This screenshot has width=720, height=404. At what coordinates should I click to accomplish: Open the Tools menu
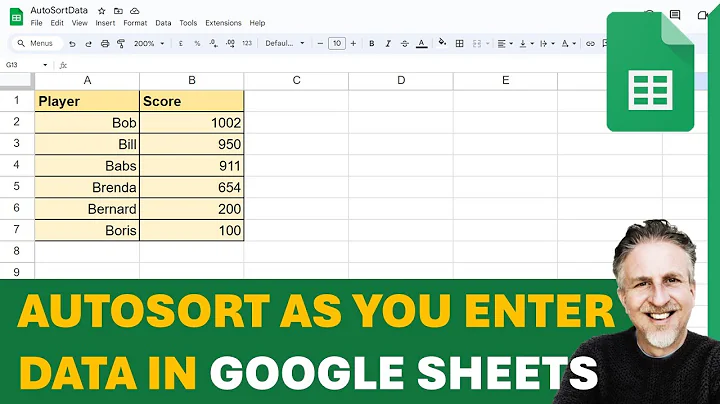[x=188, y=23]
